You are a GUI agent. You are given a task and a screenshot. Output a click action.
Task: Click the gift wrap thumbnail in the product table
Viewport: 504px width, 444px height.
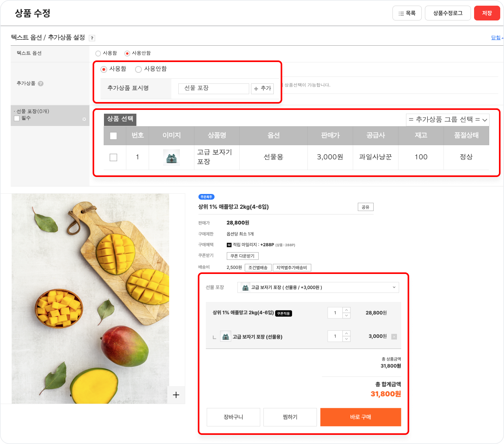[x=171, y=157]
